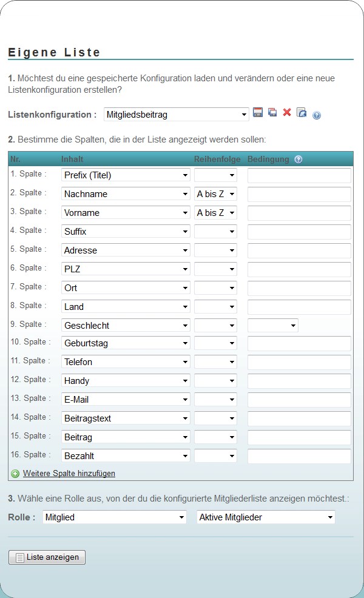The image size is (364, 598).
Task: Open the Listenkonfiguration dropdown showing Mitgliedsbeitrag
Action: (x=177, y=114)
